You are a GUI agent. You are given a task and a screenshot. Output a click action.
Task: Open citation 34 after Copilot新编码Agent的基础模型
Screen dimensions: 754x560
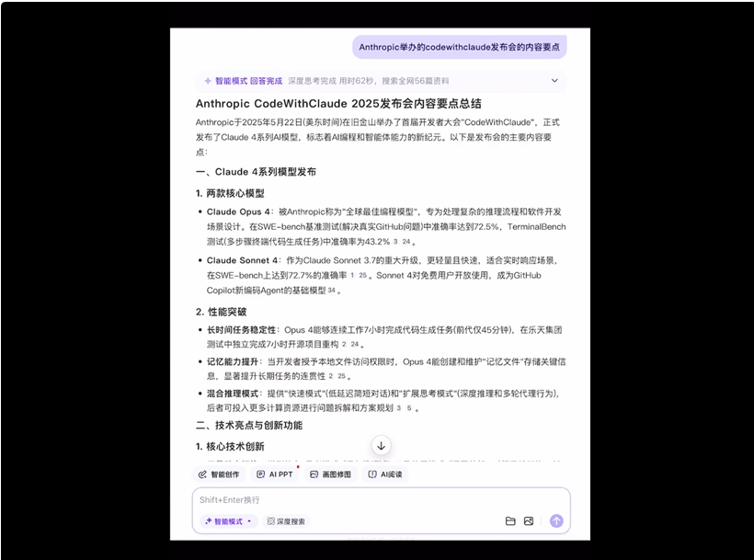coord(331,291)
